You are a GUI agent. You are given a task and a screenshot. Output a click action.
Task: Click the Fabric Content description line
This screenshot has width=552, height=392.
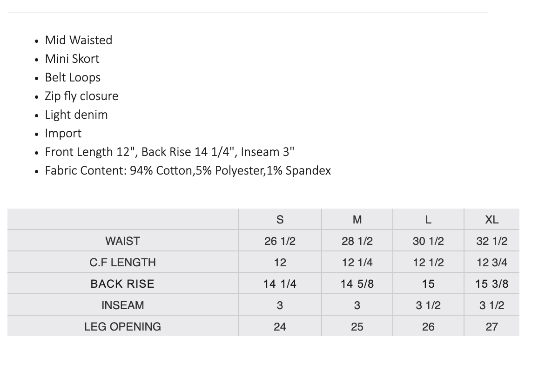(x=188, y=170)
